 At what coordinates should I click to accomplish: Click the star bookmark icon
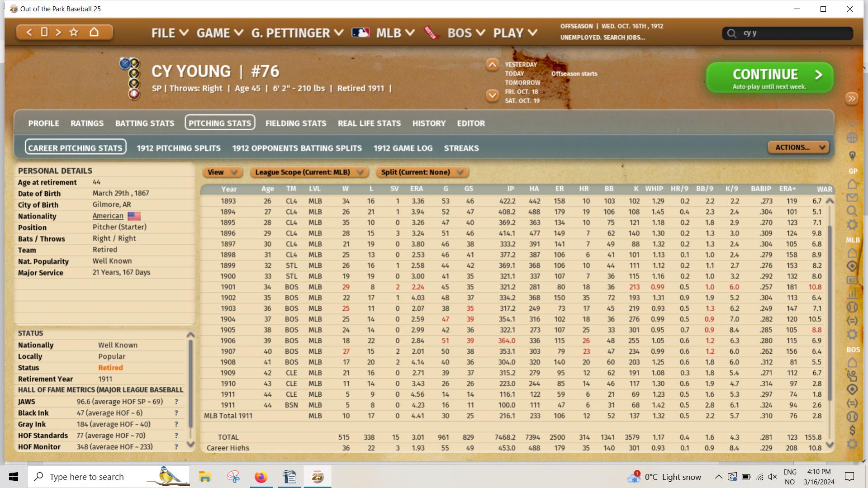click(x=74, y=32)
